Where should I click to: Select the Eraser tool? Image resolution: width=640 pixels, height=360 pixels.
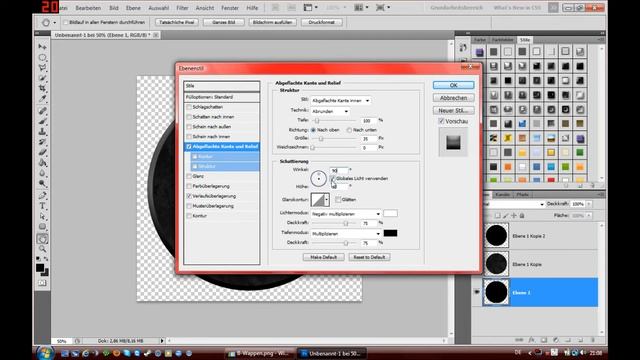click(42, 152)
